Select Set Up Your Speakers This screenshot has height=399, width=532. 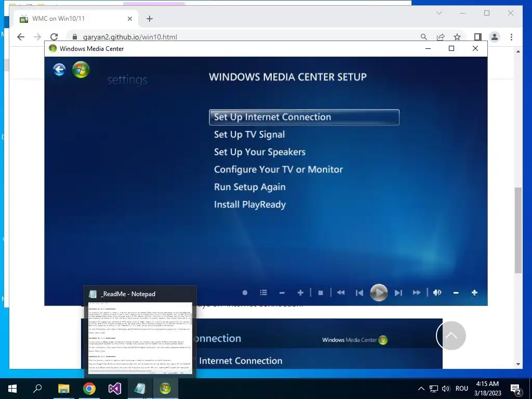260,152
